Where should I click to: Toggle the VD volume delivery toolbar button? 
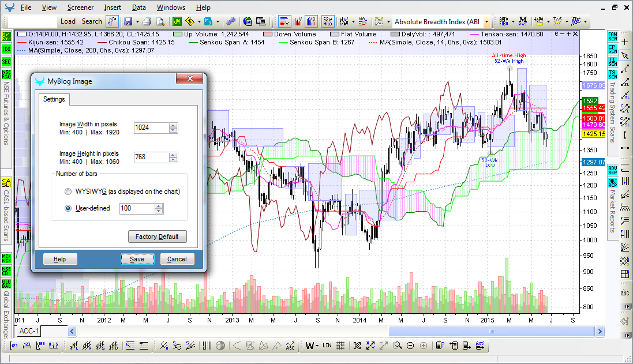[x=311, y=21]
